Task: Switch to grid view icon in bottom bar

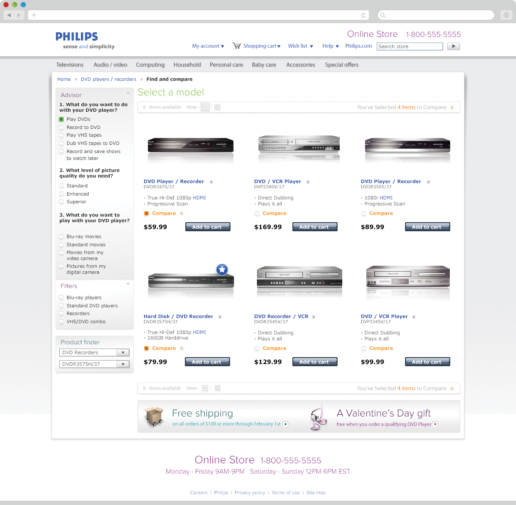Action: (x=205, y=388)
